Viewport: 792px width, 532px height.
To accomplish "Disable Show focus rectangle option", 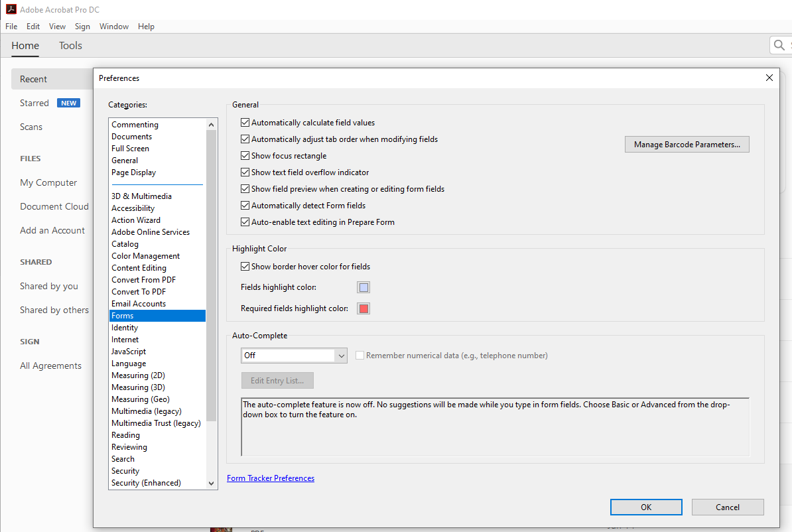I will point(245,155).
